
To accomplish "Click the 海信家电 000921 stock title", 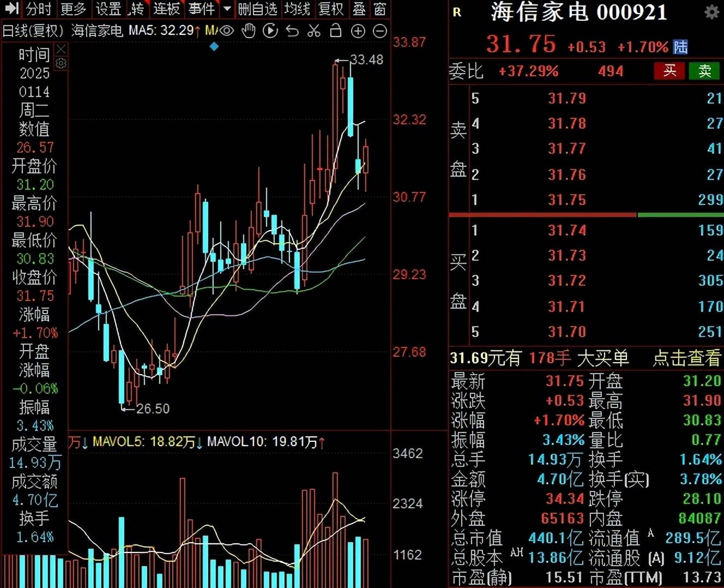I will coord(579,12).
